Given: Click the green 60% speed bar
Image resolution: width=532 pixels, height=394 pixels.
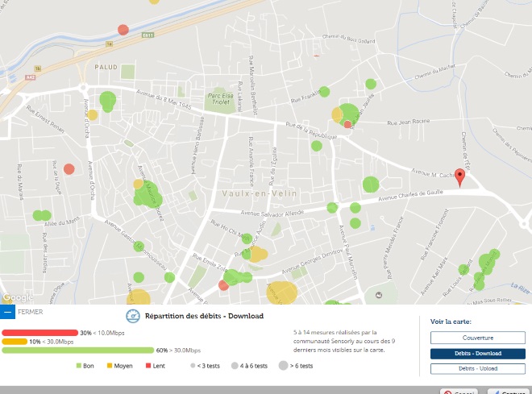Looking at the screenshot, I should click(x=77, y=350).
